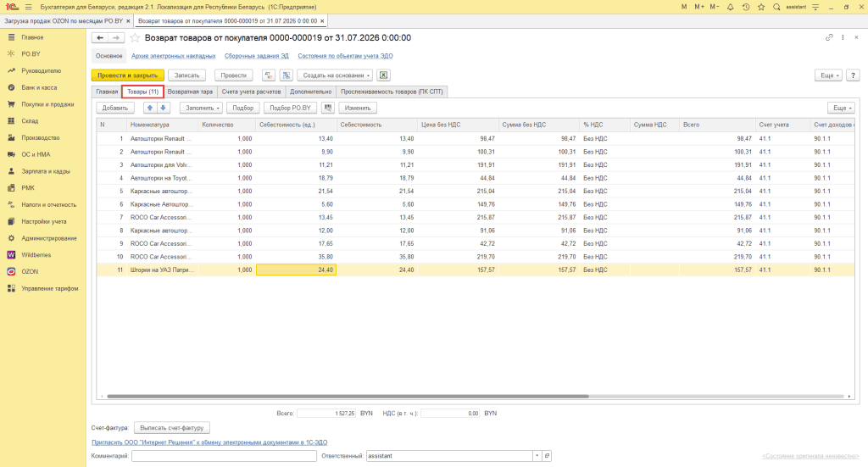Screen dimensions: 868x467
Task: Copy link to this document
Action: 829,37
